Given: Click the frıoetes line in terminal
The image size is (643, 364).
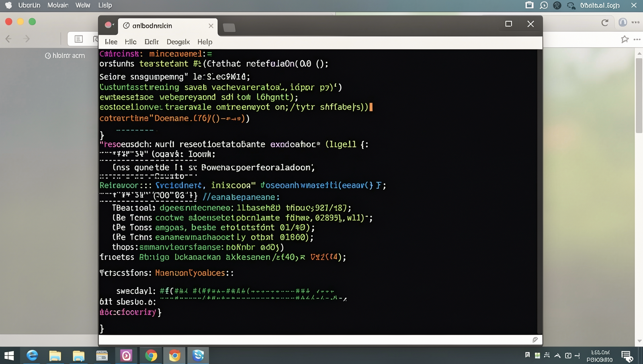Looking at the screenshot, I should pos(223,257).
